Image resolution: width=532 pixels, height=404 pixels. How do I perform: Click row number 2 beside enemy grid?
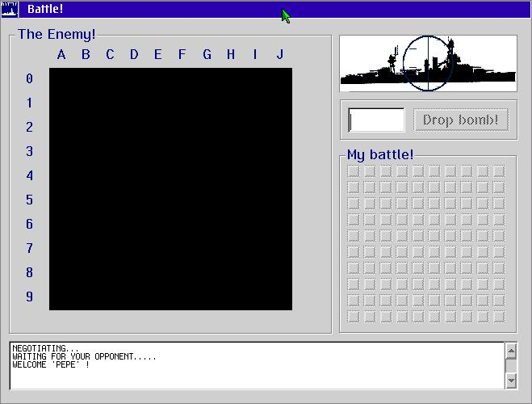tap(30, 127)
